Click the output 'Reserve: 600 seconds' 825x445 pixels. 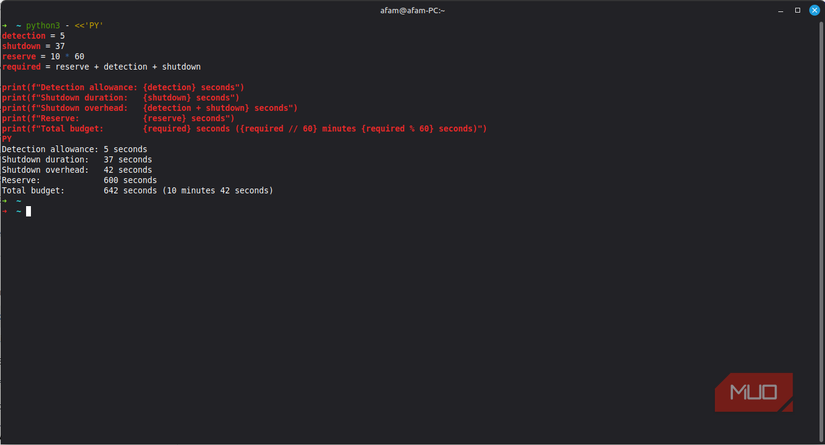pos(79,180)
